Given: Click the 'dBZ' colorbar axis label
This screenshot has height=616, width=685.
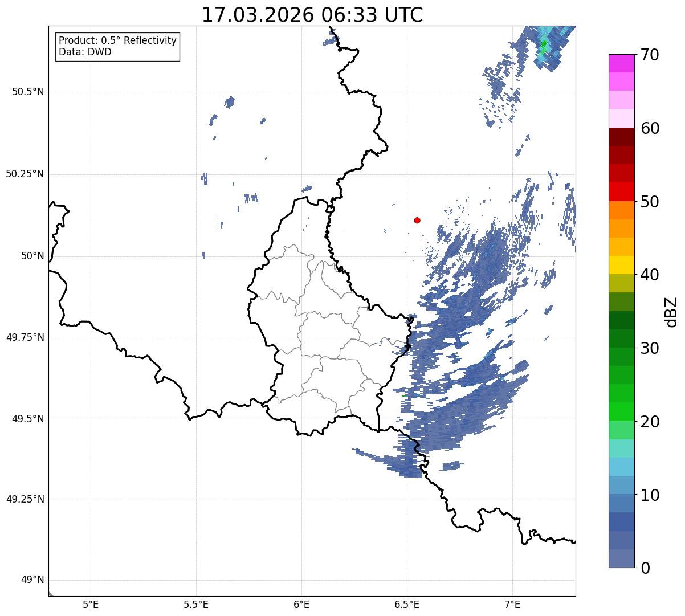Looking at the screenshot, I should point(671,311).
